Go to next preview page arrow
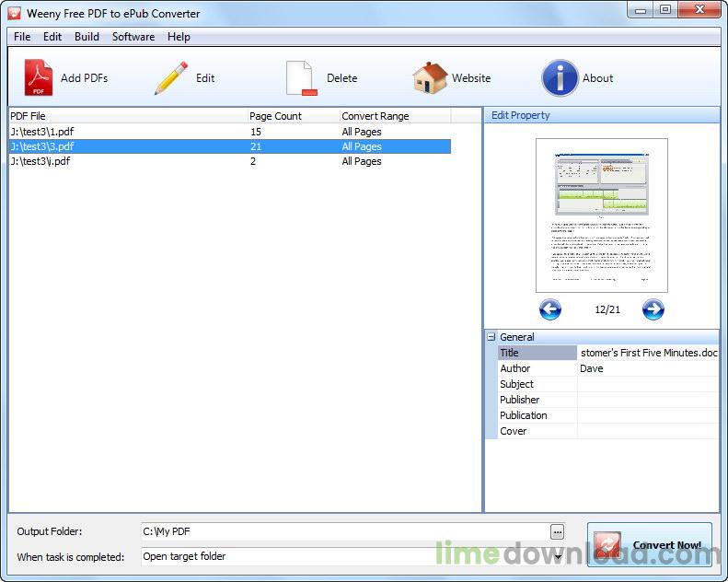This screenshot has width=728, height=582. pyautogui.click(x=653, y=309)
